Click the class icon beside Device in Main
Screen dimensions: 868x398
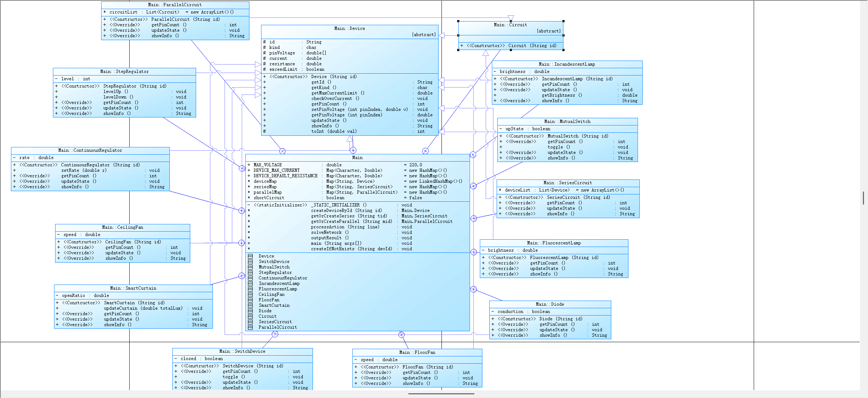pyautogui.click(x=251, y=256)
